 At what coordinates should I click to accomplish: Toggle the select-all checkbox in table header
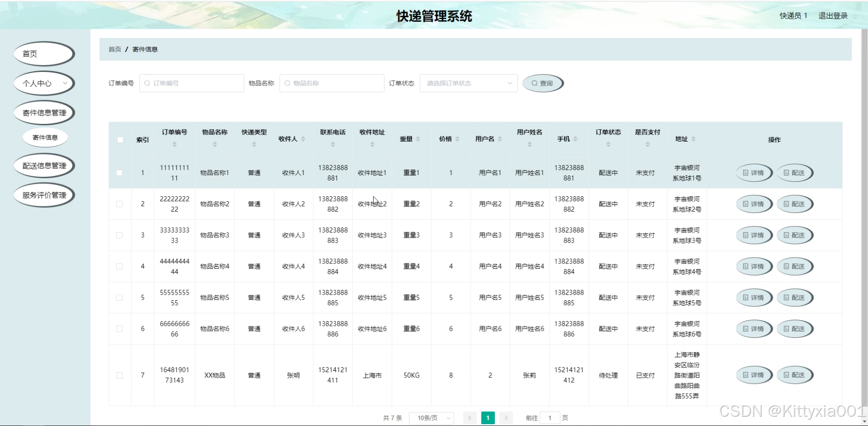point(120,140)
